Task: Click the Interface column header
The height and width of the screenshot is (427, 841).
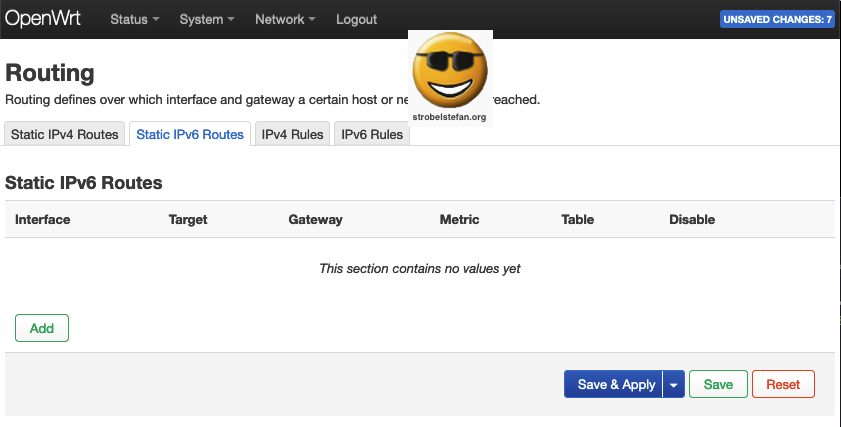Action: tap(43, 219)
